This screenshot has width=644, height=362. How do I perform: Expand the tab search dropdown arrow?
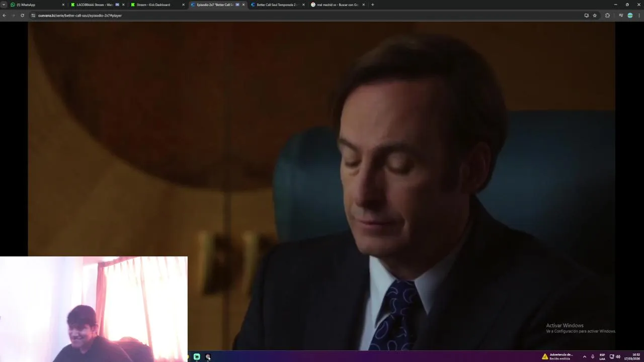point(4,5)
